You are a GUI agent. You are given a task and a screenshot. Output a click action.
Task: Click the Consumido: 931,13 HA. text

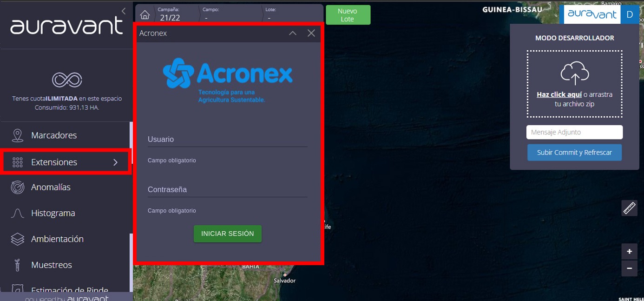pyautogui.click(x=67, y=107)
